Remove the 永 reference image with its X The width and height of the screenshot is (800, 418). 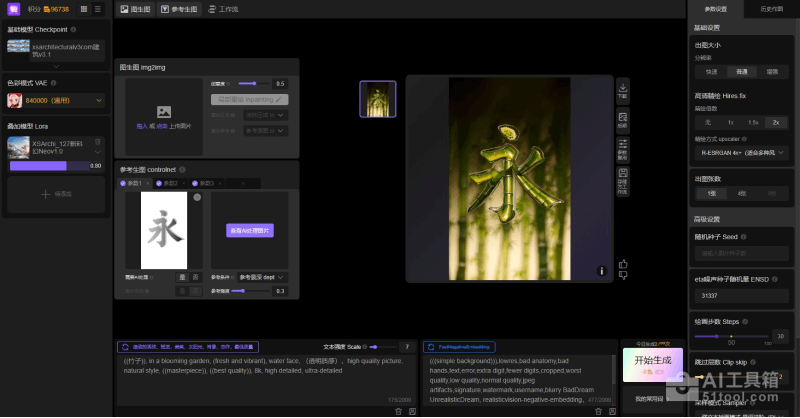click(197, 198)
